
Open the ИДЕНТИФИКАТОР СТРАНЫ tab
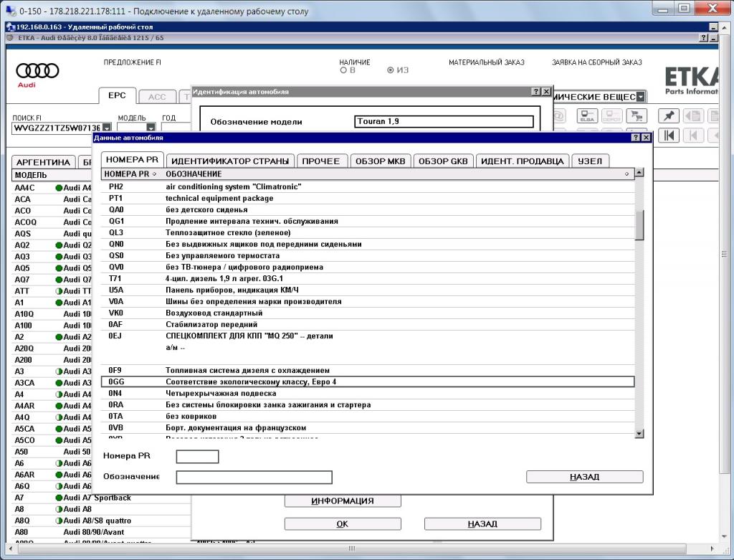(x=230, y=161)
